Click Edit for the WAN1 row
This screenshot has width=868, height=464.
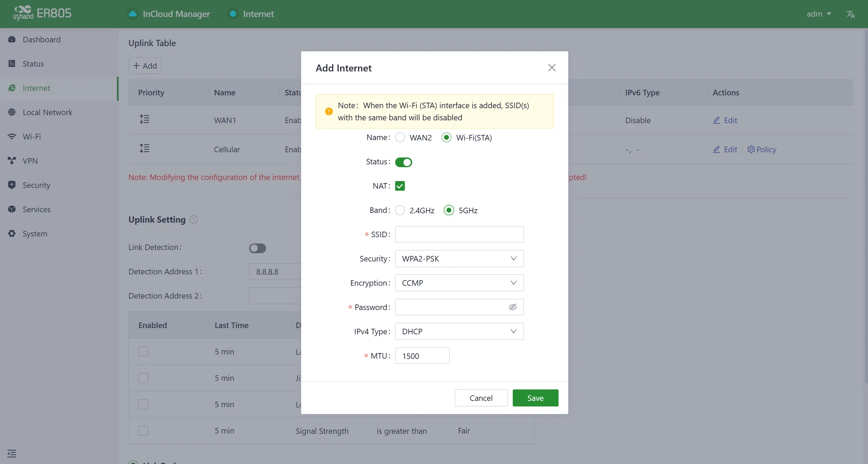pyautogui.click(x=725, y=120)
